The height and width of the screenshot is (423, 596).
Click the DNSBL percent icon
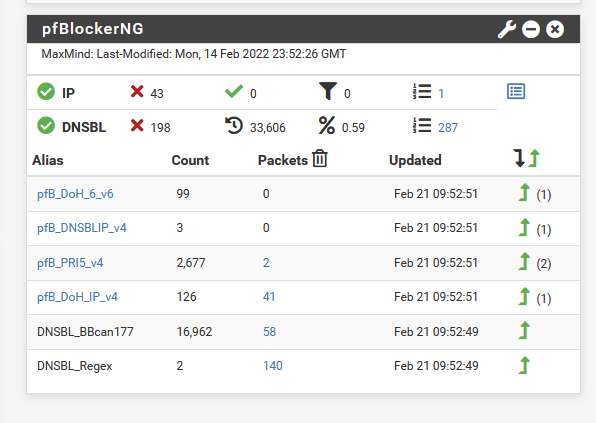click(x=327, y=126)
